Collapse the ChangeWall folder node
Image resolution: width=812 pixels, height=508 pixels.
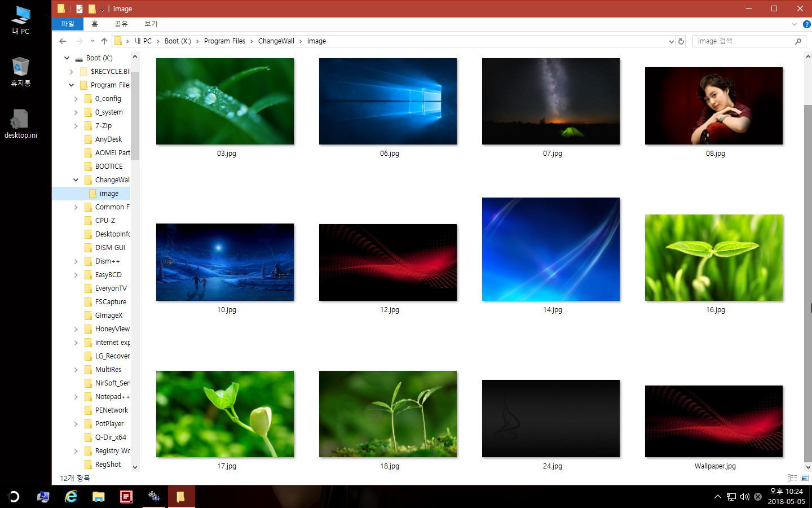click(76, 180)
